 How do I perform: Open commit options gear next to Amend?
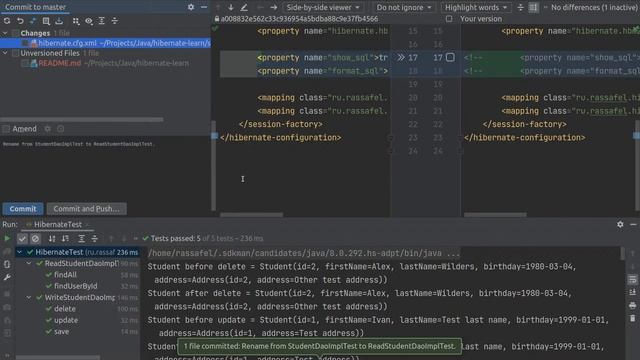click(48, 129)
